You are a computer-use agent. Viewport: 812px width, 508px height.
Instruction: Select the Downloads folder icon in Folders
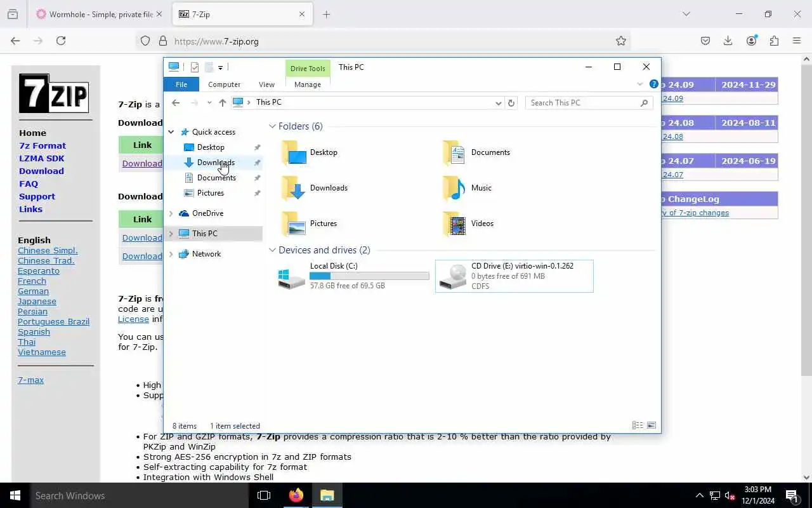pyautogui.click(x=293, y=188)
